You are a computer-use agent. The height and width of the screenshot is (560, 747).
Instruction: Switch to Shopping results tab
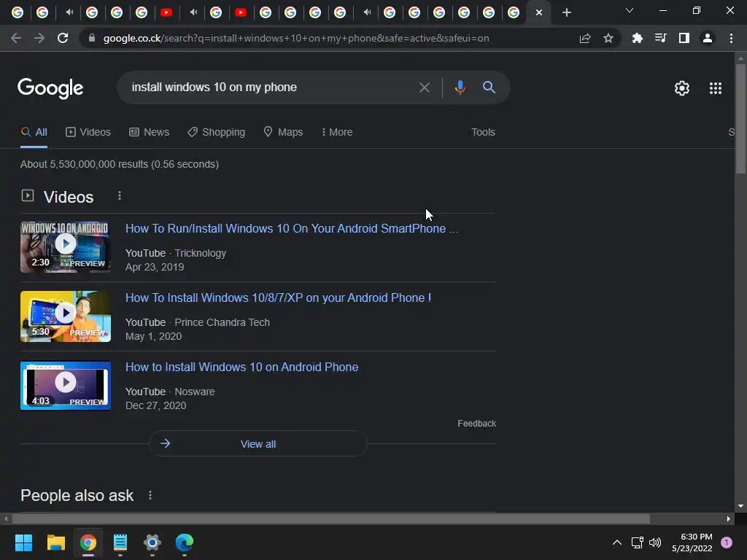(x=216, y=132)
